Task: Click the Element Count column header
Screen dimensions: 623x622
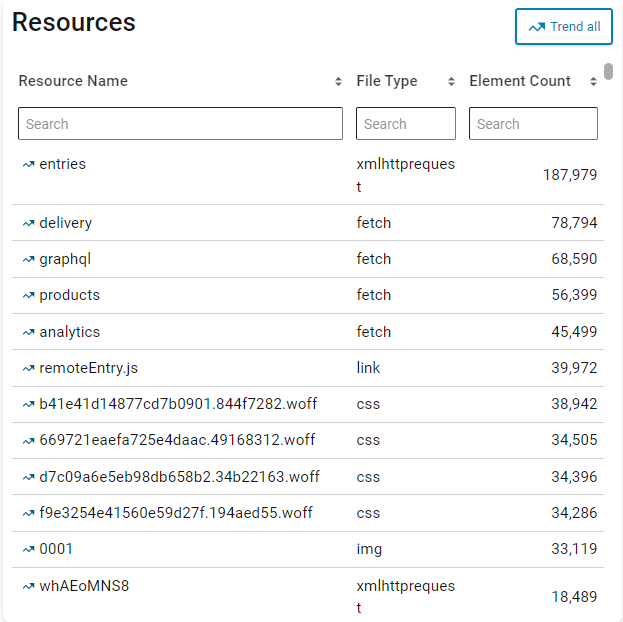Action: pyautogui.click(x=520, y=81)
